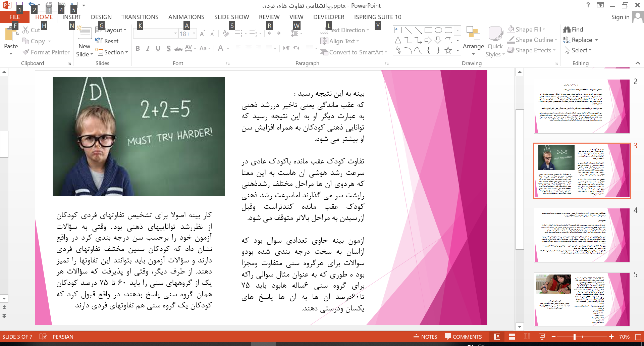Click the Format Painter brush icon
Viewport: 644px width, 346px height.
26,52
